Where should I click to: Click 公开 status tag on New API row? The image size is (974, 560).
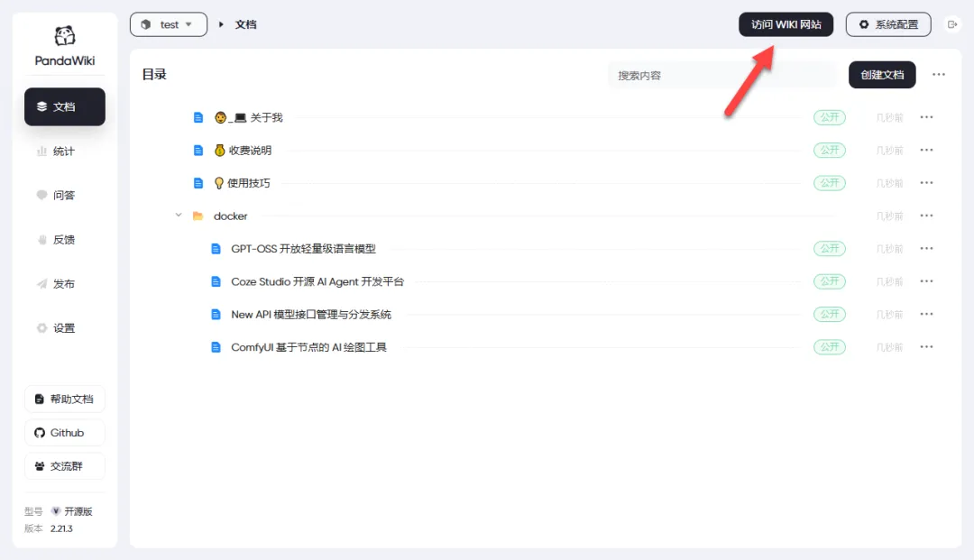click(x=830, y=315)
